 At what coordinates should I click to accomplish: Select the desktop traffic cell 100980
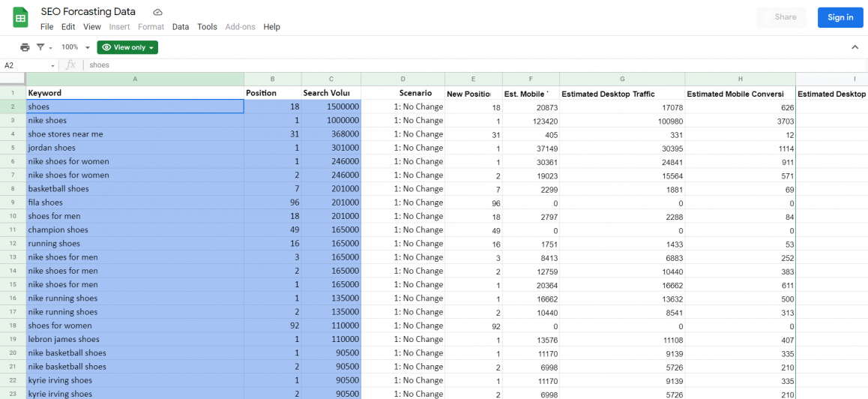tap(622, 121)
